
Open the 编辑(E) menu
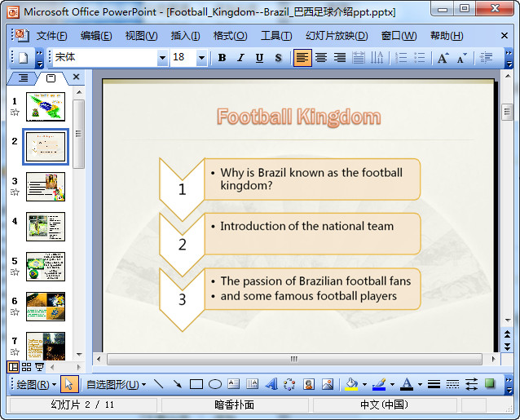point(96,36)
